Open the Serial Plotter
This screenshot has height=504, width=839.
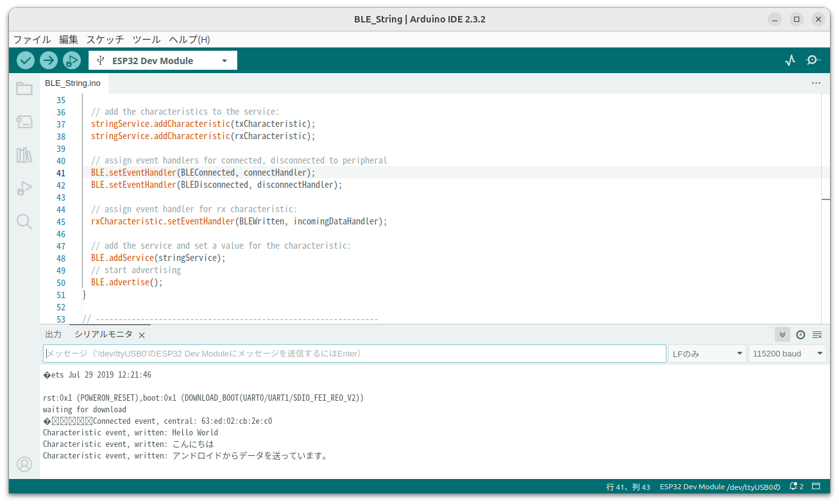[x=790, y=60]
